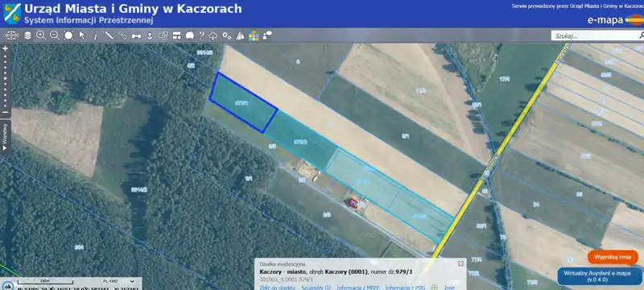Click the question mark help icon
This screenshot has height=290, width=644.
[202, 35]
